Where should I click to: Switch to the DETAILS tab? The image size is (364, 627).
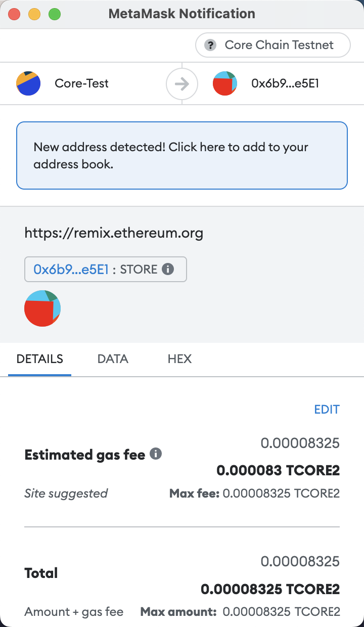pos(39,359)
